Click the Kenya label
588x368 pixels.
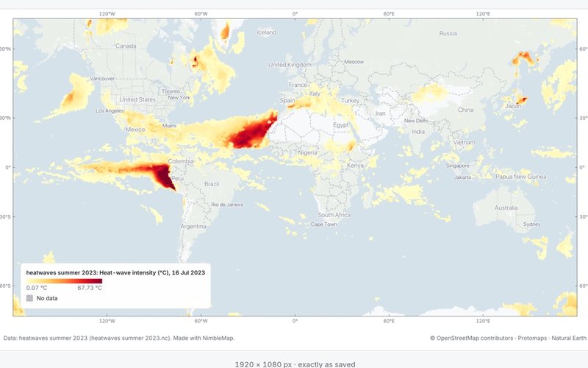355,165
